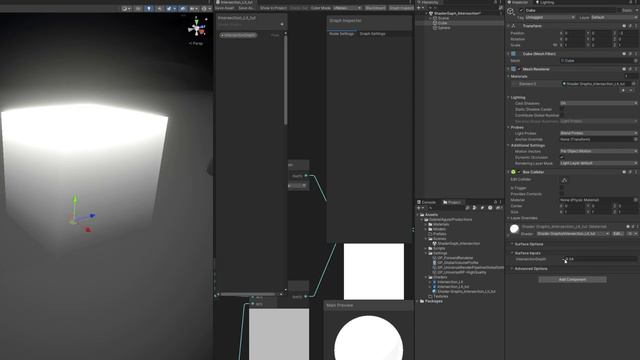640x360 pixels.
Task: Click the Box Collider component icon
Action: pyautogui.click(x=513, y=172)
